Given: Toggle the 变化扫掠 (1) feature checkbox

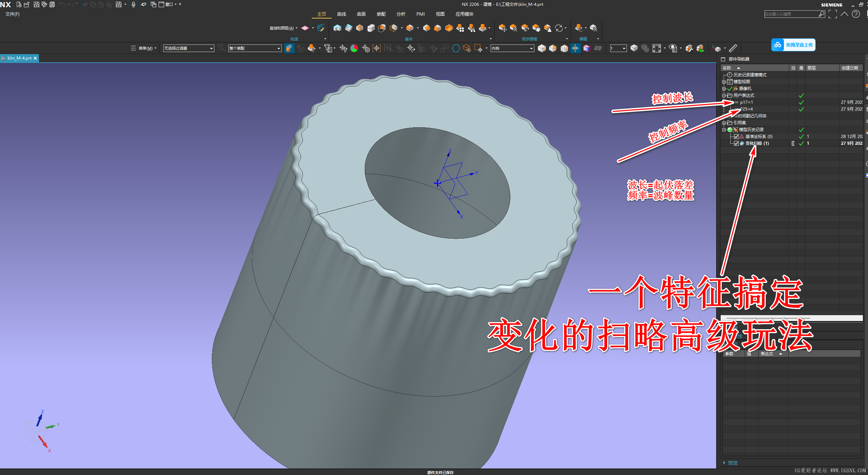Looking at the screenshot, I should pos(736,143).
